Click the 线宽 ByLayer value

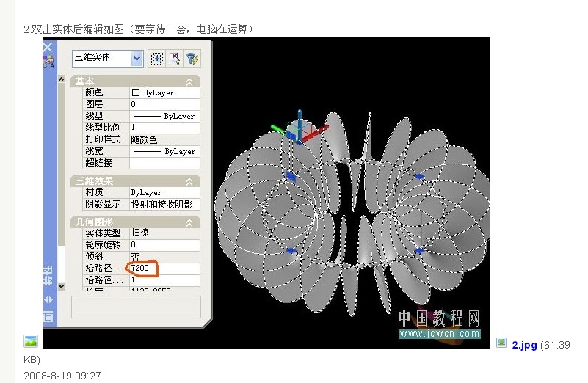pos(164,151)
